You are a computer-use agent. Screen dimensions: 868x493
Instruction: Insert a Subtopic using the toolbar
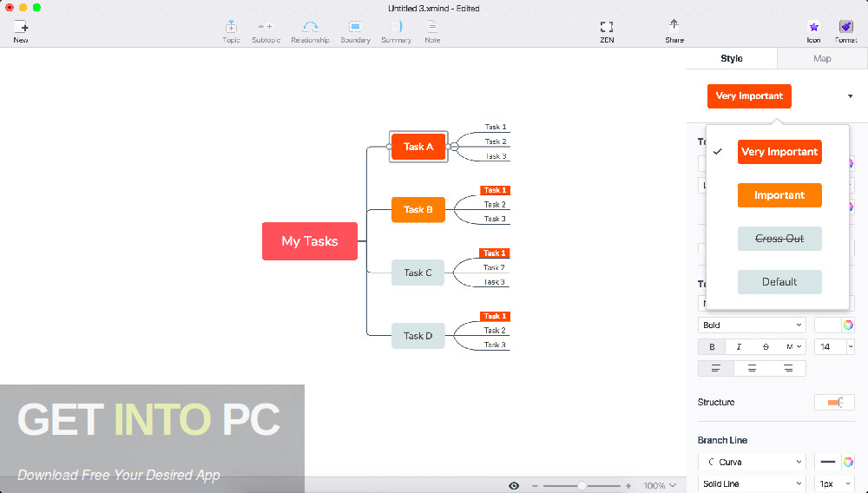[266, 31]
